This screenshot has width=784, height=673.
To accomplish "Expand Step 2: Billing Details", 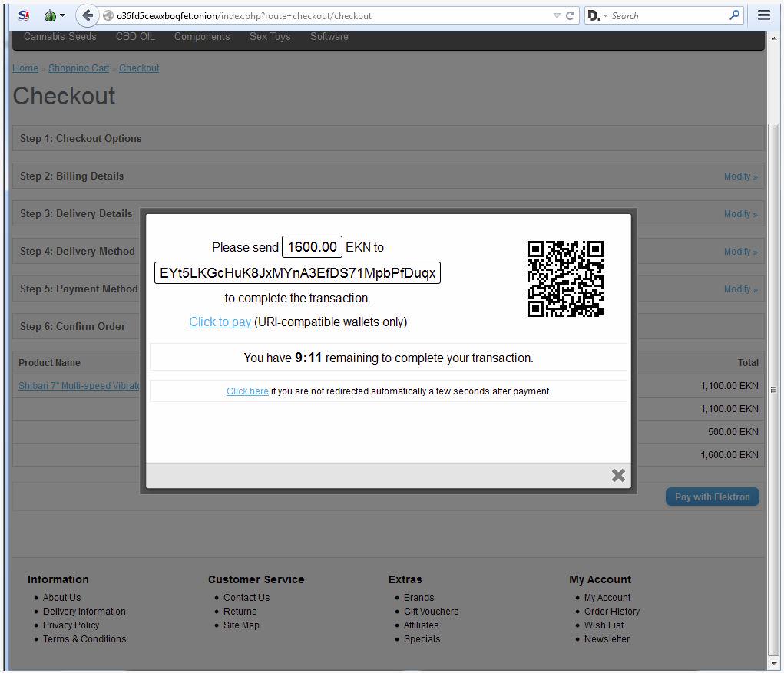I will (x=388, y=176).
